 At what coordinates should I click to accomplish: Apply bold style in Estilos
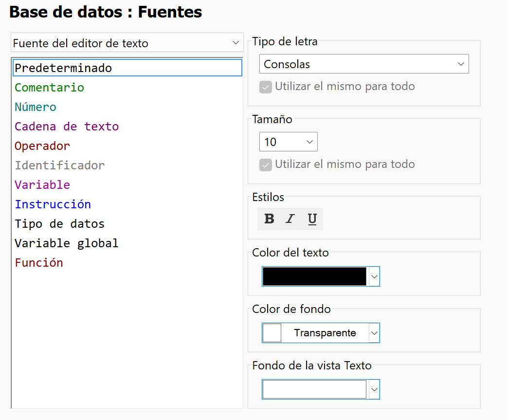(269, 219)
